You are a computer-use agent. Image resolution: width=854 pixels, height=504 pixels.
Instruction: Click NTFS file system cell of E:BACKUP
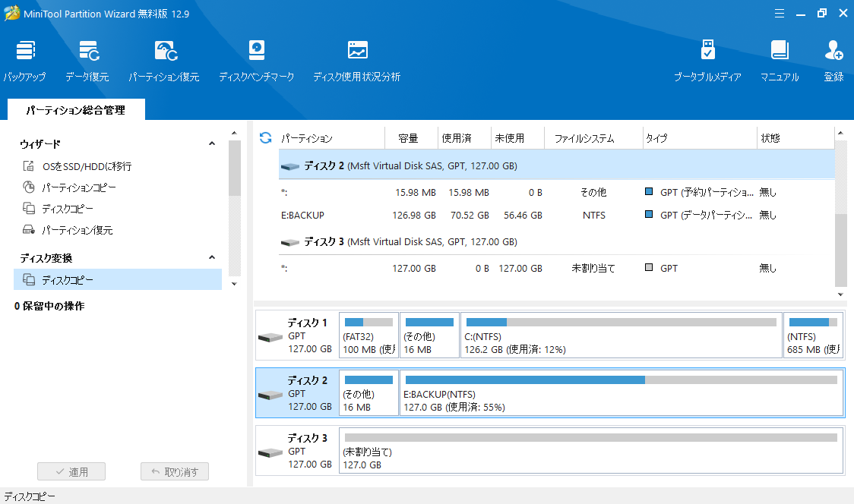(x=593, y=215)
